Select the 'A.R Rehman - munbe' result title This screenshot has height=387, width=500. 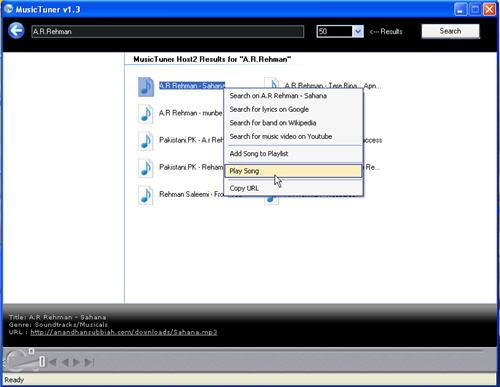coord(191,113)
